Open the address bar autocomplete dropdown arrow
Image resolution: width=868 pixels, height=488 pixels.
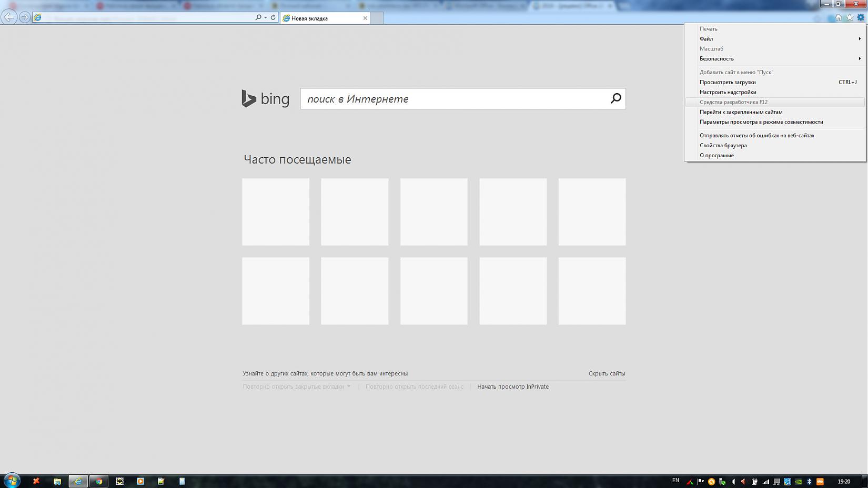[x=266, y=17]
